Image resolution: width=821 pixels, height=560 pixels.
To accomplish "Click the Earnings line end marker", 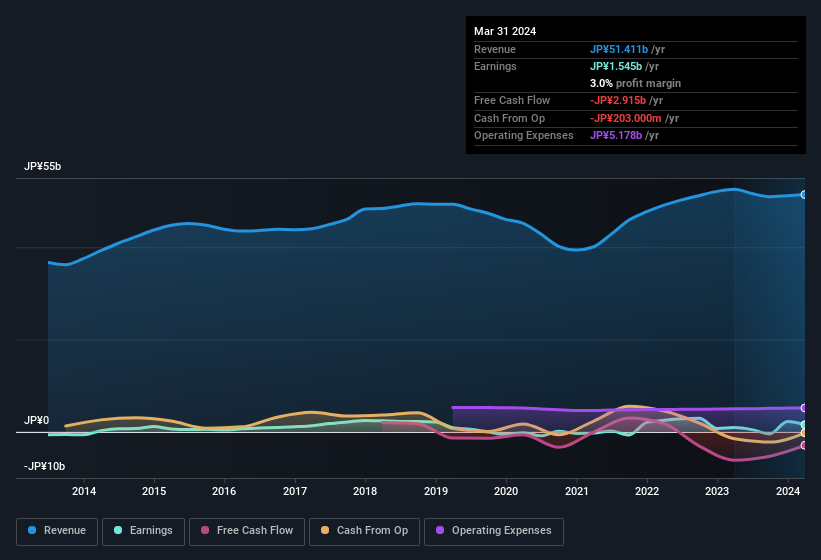I will 804,424.
